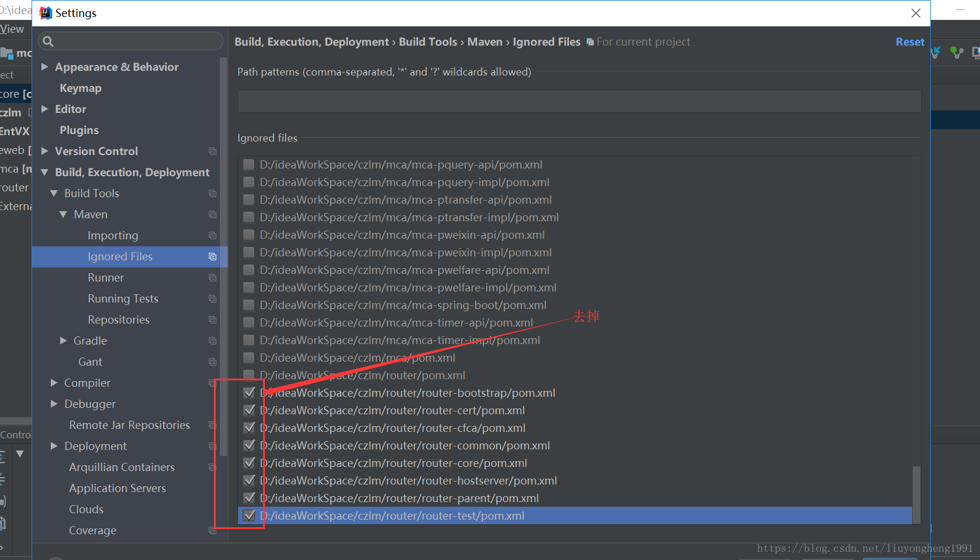Screen dimensions: 980x560
Task: Click project-level icon on Ignored Files row
Action: [213, 256]
